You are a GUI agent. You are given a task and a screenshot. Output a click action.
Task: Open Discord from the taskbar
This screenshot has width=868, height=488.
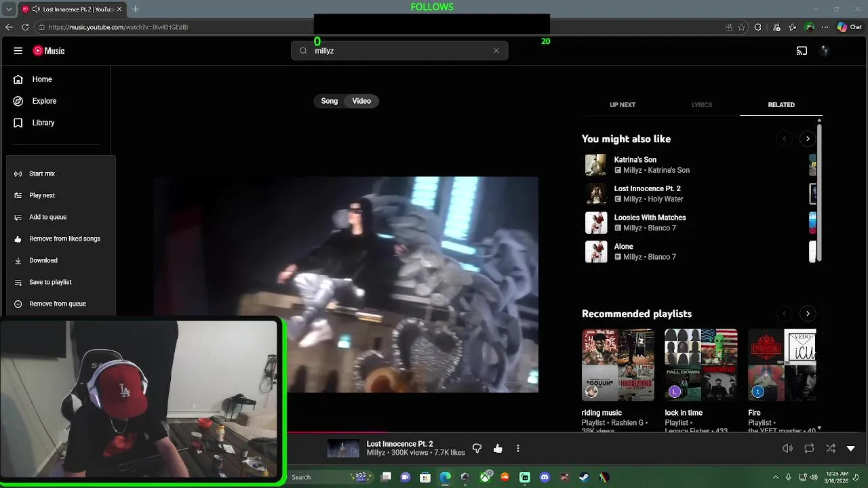(x=544, y=477)
